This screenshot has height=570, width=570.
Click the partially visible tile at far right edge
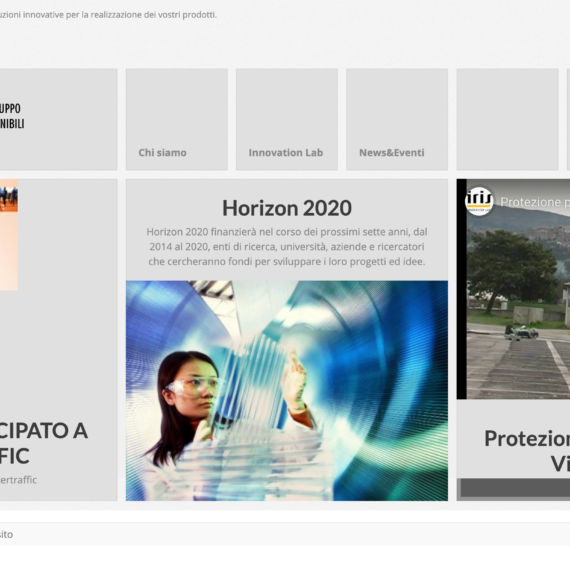[x=568, y=120]
